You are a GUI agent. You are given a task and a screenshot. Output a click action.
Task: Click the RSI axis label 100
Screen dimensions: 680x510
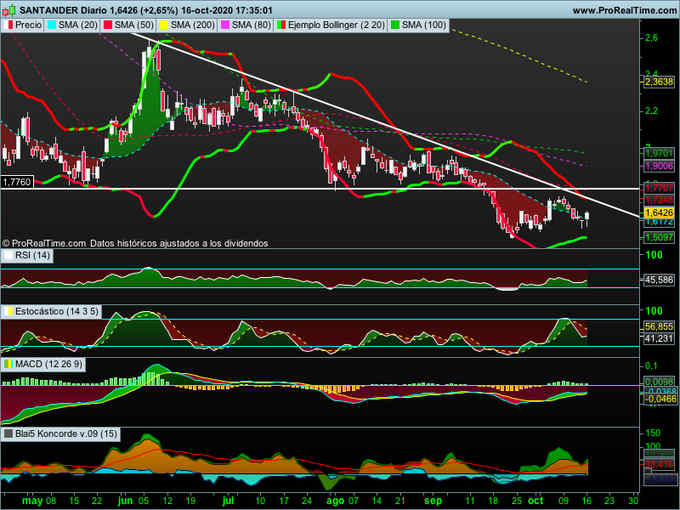[x=654, y=255]
